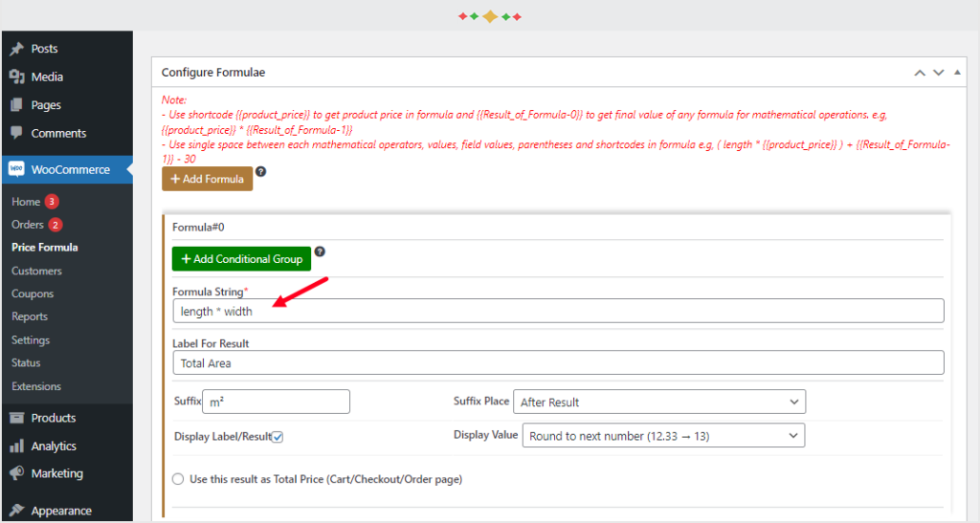This screenshot has width=980, height=523.
Task: Move Configure Formulae panel down
Action: click(x=938, y=73)
